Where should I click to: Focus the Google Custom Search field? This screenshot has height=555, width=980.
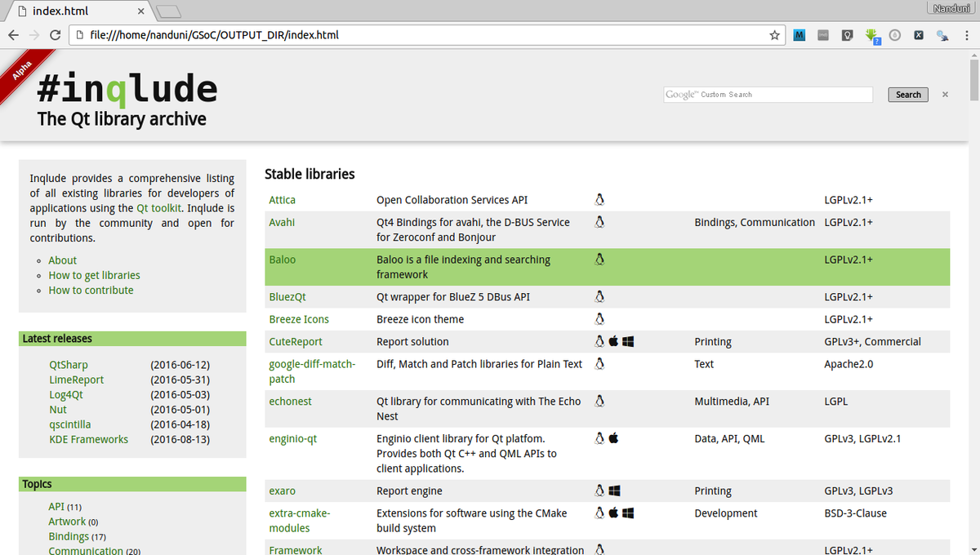(x=768, y=95)
